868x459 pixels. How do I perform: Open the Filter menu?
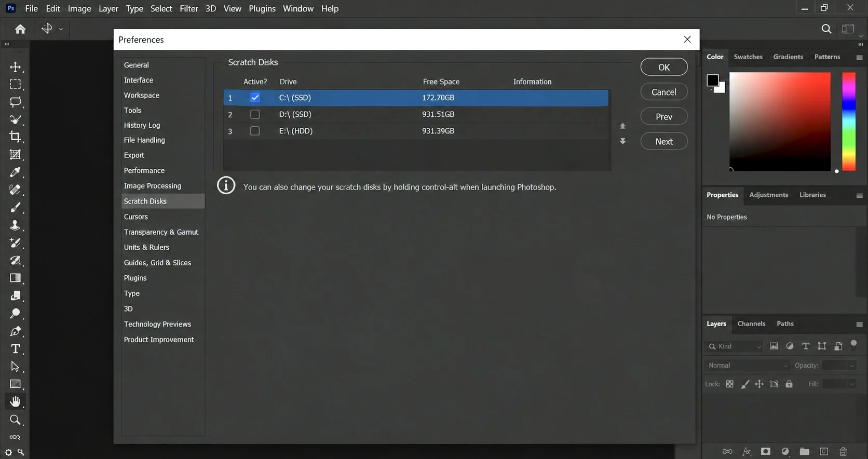coord(189,8)
